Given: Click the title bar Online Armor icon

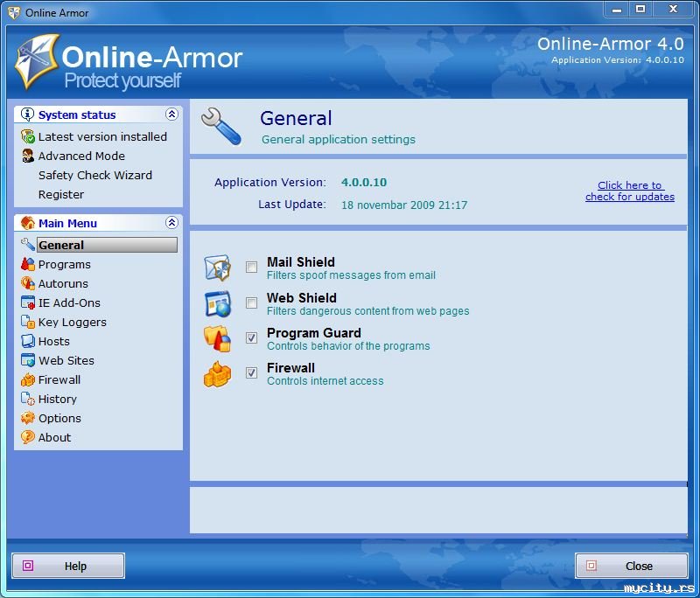Looking at the screenshot, I should click(14, 12).
